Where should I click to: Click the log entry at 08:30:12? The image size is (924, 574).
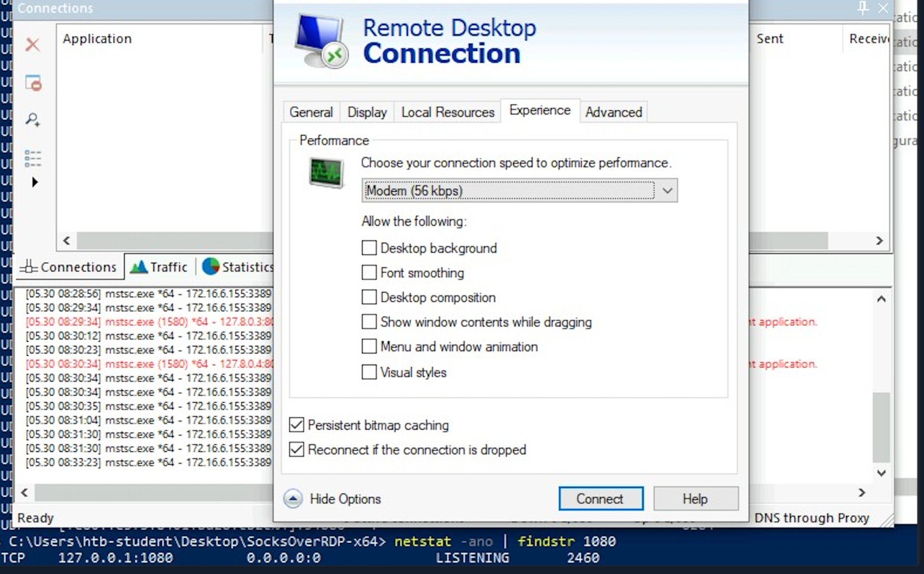149,336
